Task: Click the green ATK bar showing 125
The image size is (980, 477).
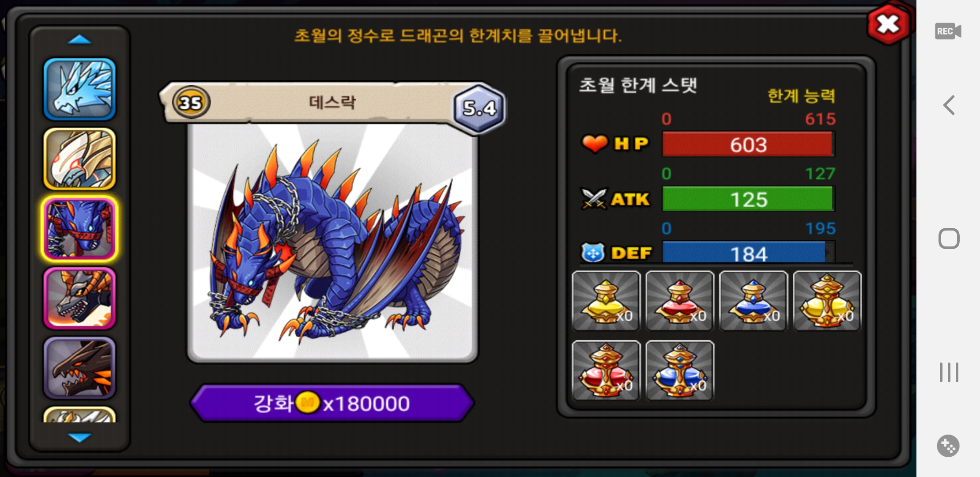Action: (x=748, y=199)
